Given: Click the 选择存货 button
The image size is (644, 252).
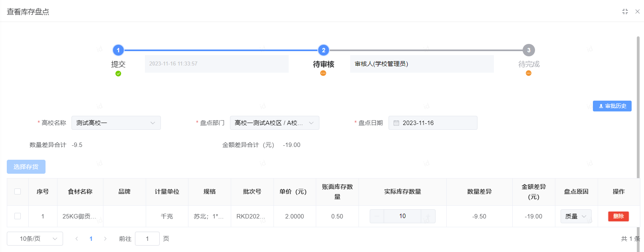Looking at the screenshot, I should (26, 167).
